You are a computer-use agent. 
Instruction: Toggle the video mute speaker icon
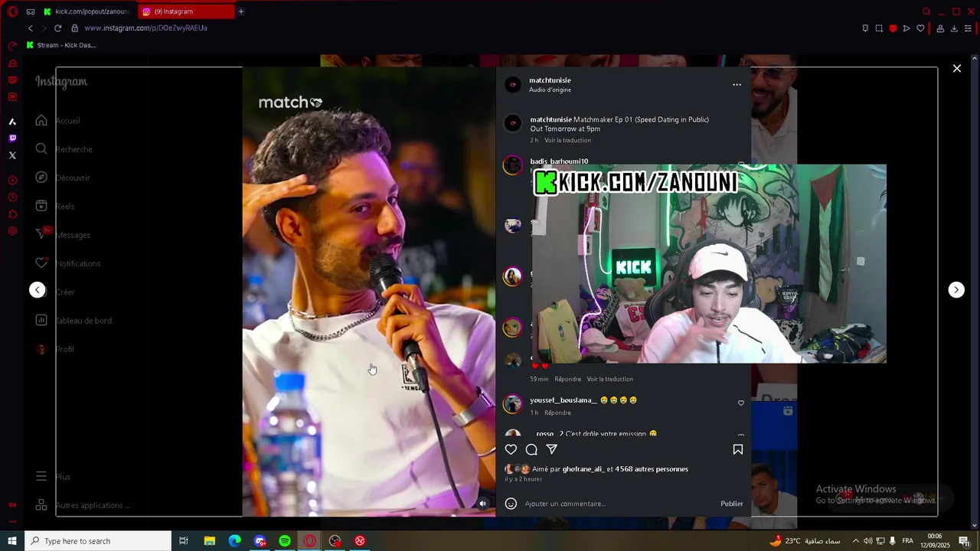[x=482, y=504]
